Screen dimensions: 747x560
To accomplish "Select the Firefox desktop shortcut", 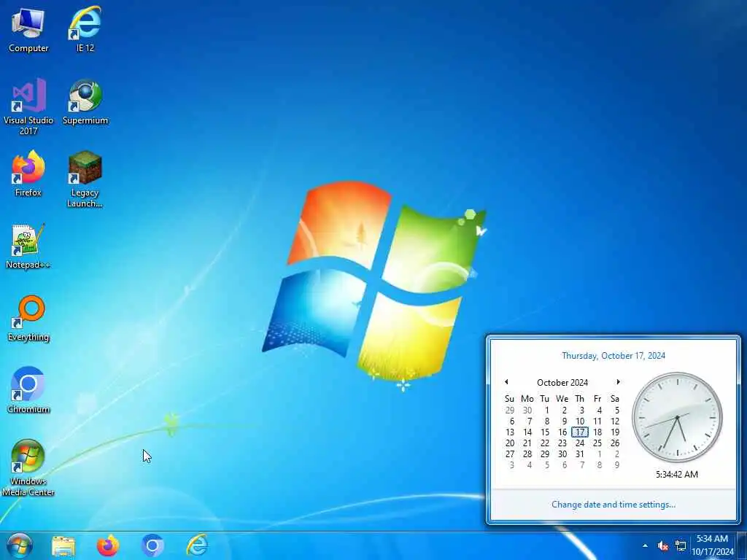I will (x=28, y=174).
